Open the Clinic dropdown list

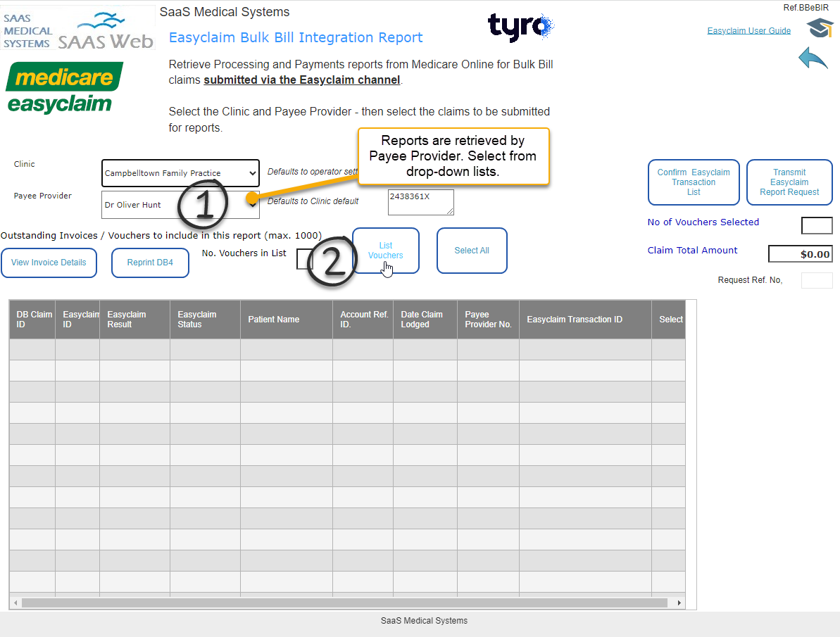click(x=180, y=173)
